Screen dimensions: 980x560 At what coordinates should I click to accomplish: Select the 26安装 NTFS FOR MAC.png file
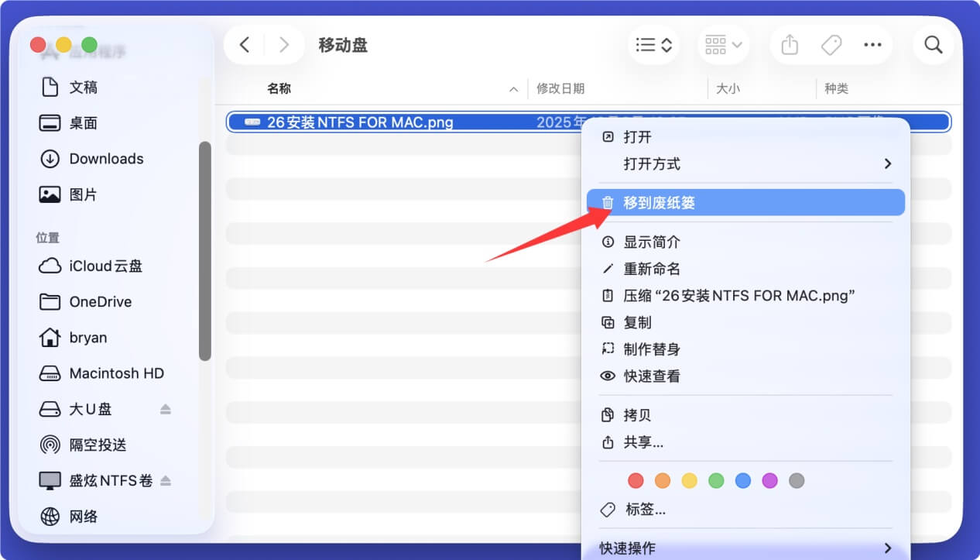click(356, 122)
